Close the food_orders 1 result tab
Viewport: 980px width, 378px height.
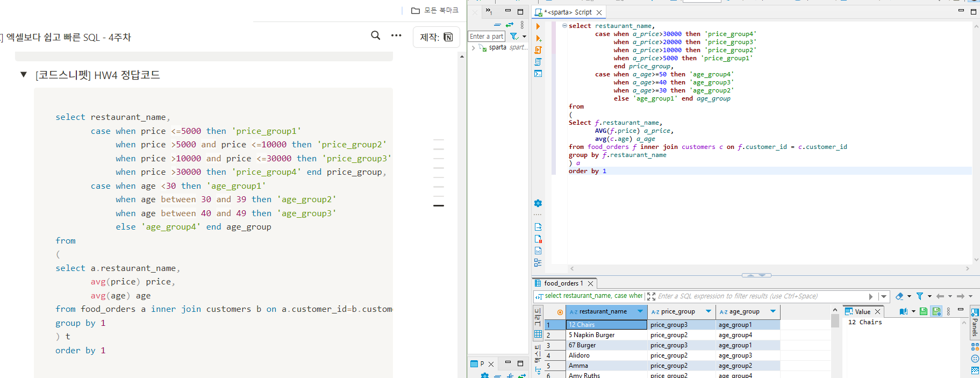point(590,283)
